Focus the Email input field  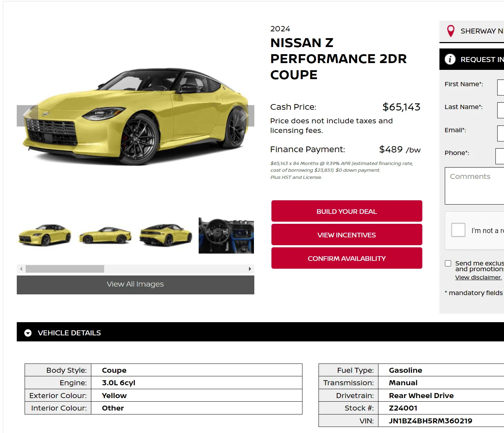click(500, 133)
